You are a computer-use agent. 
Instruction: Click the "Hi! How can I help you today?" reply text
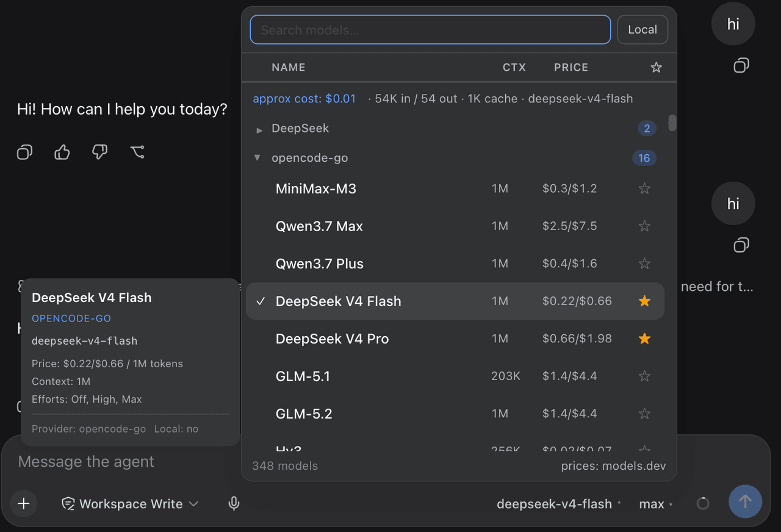[122, 110]
